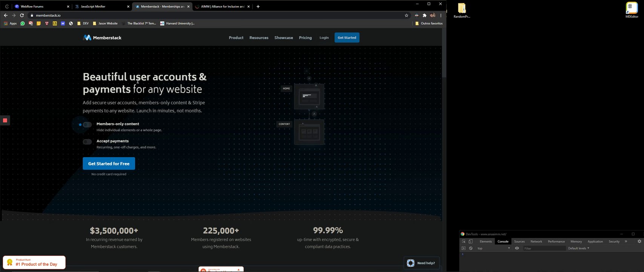The width and height of the screenshot is (644, 272).
Task: Toggle the DevTools live expression eye
Action: coord(517,248)
